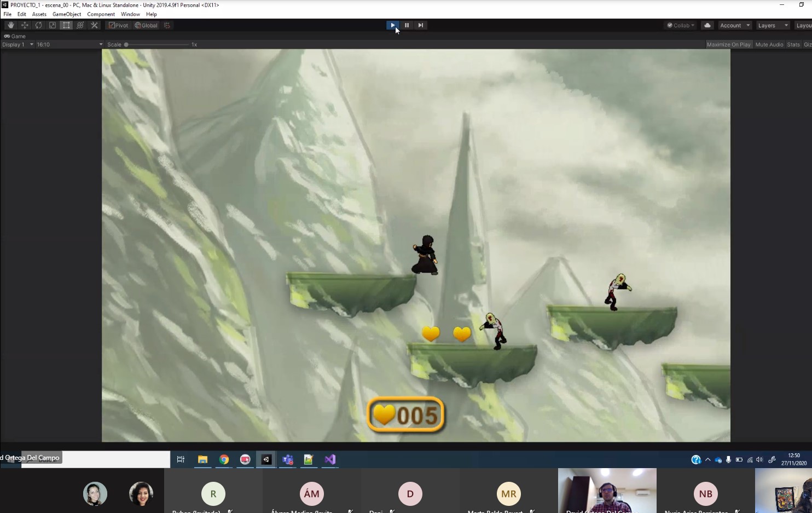The image size is (812, 513).
Task: Select the Scale tool in toolbar
Action: click(x=53, y=25)
